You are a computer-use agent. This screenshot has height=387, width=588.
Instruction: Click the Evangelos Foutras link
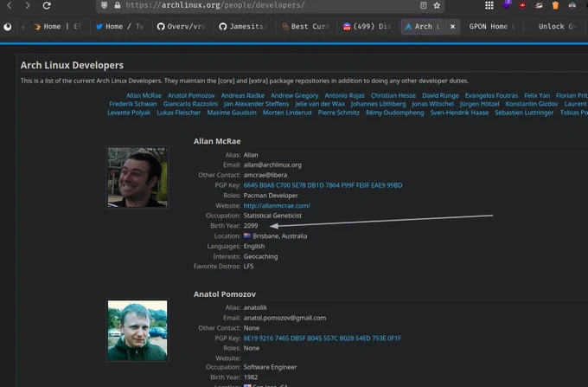click(x=491, y=95)
